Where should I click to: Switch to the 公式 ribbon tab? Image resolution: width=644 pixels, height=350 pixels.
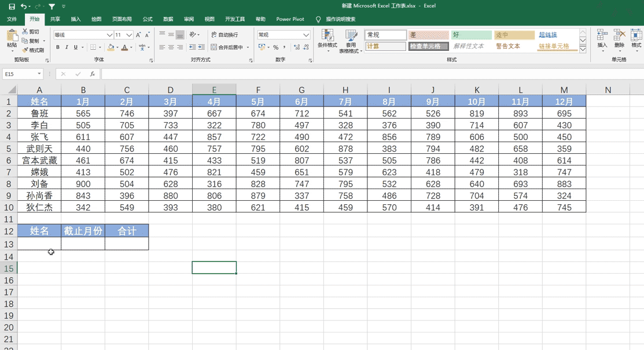point(147,19)
